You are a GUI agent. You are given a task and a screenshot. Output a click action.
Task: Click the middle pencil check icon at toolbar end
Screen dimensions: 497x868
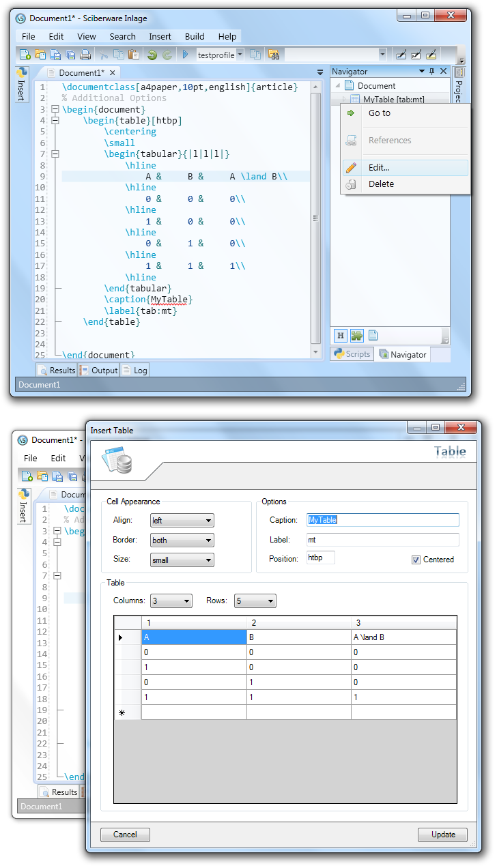[416, 55]
